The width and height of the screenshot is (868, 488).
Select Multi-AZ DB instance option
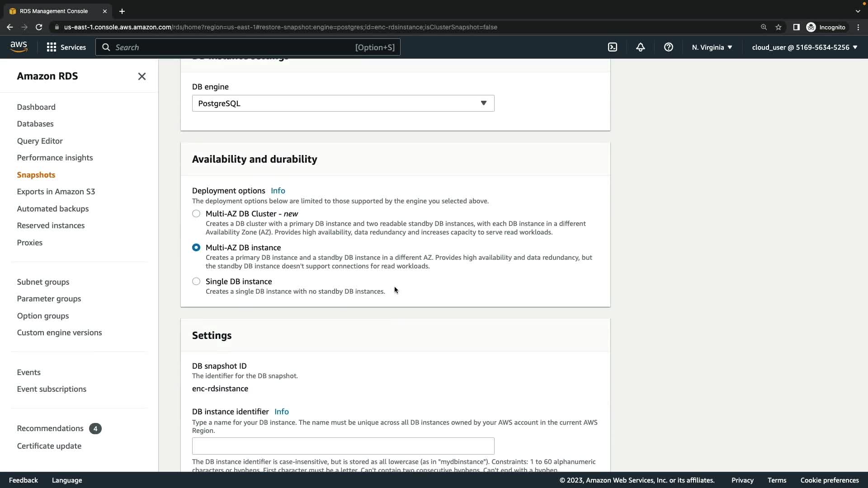(196, 248)
